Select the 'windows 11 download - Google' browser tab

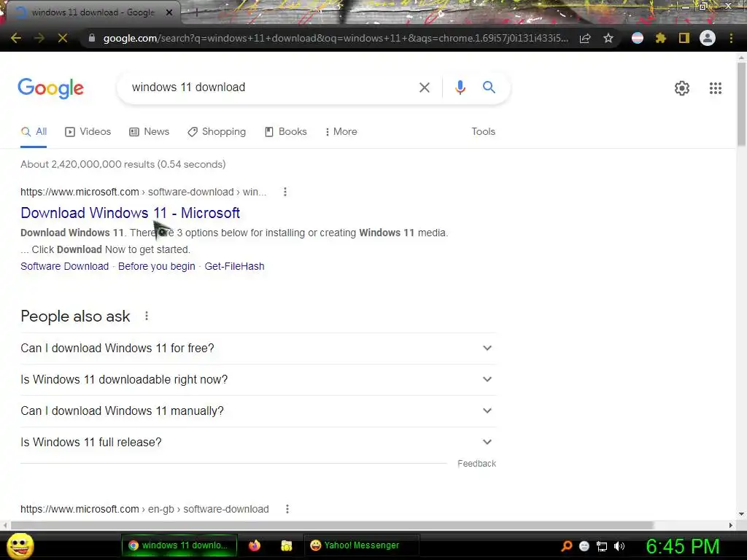coord(93,12)
